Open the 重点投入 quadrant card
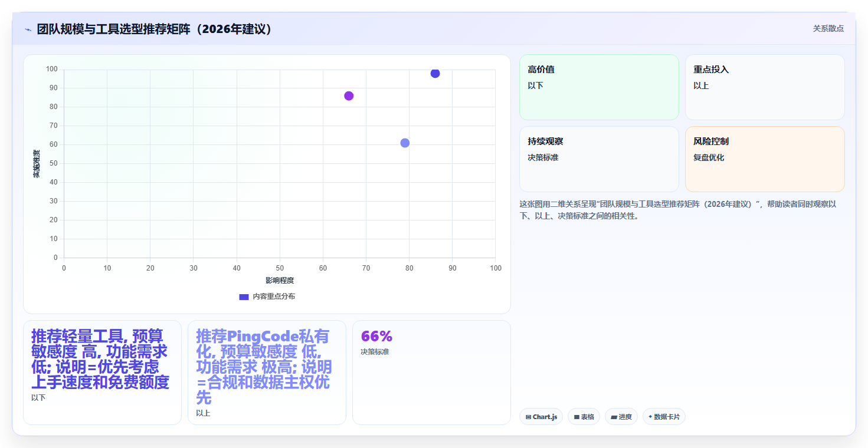Screen dimensions: 868x448 [765, 87]
